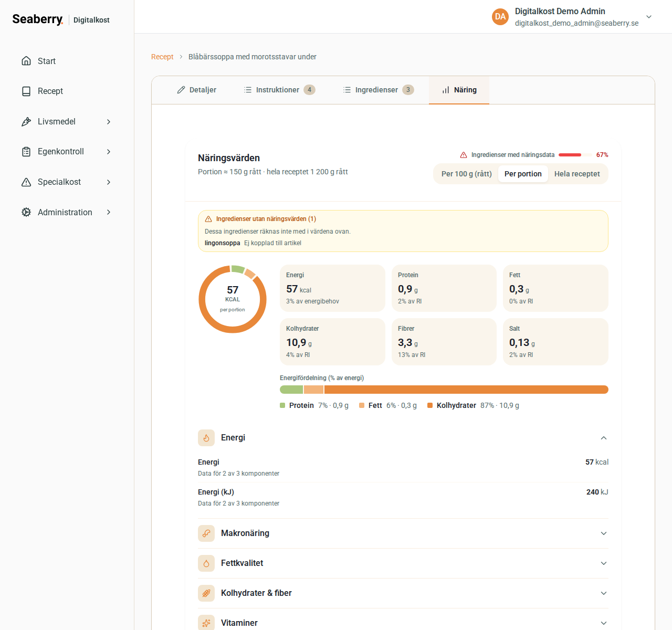The image size is (672, 630).
Task: Expand the Specialkost sidebar submenu chevron
Action: coord(109,182)
